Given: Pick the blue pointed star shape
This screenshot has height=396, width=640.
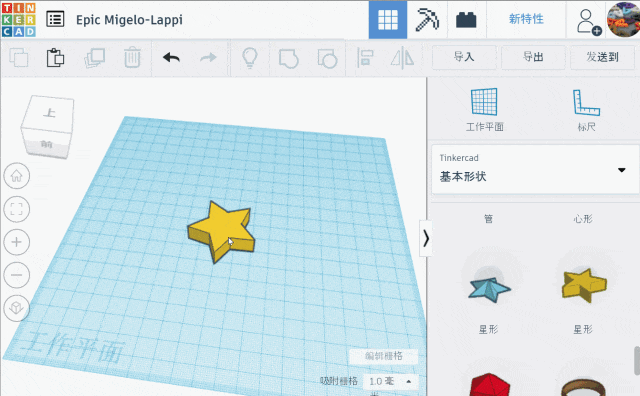Looking at the screenshot, I should 489,289.
